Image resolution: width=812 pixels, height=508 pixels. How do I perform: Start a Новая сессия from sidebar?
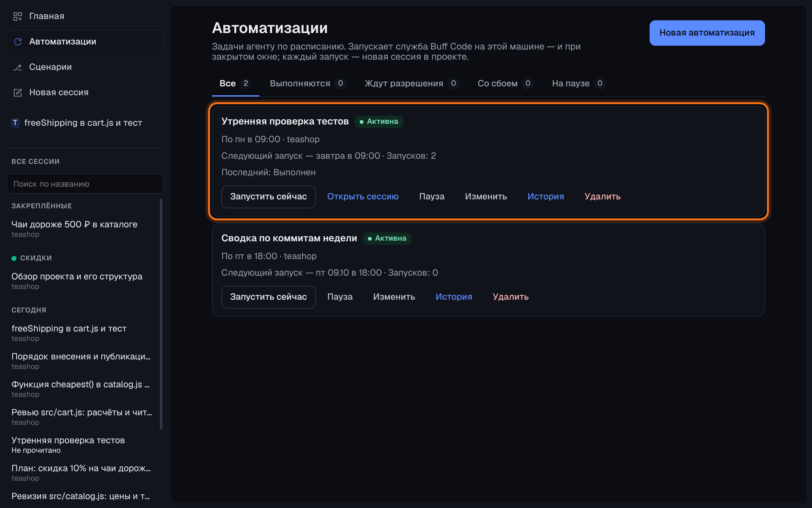pos(85,92)
